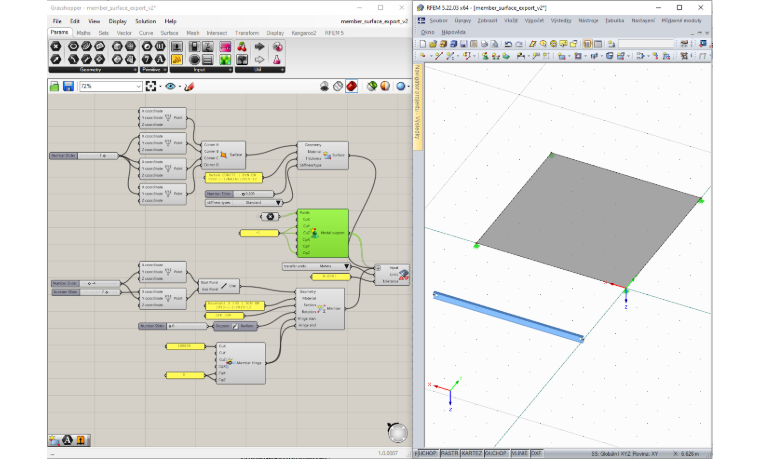
Task: Toggle the no-preview mode button in canvas toolbar
Action: click(x=325, y=86)
